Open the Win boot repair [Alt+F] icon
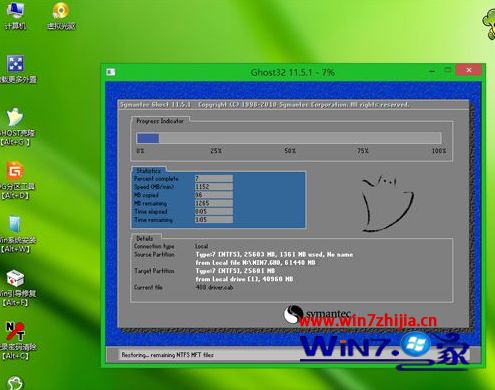Image resolution: width=495 pixels, height=390 pixels. [x=15, y=288]
